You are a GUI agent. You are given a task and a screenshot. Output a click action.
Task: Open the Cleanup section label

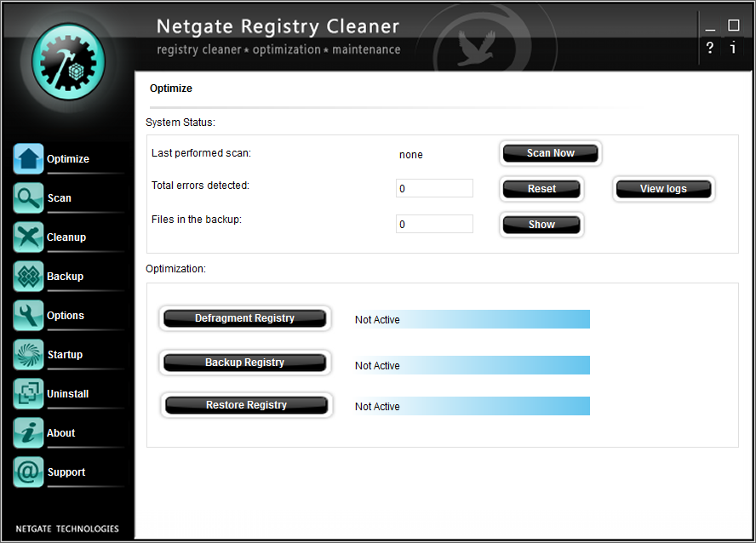coord(66,237)
